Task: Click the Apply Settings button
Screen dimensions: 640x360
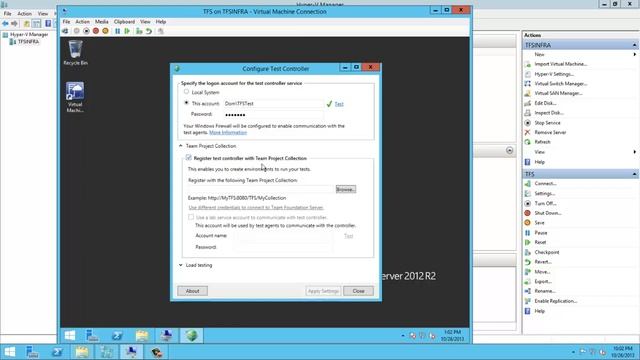Action: pos(323,291)
